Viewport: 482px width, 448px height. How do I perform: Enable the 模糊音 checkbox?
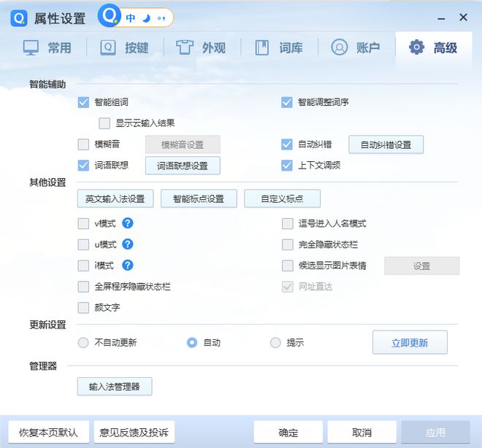[83, 144]
